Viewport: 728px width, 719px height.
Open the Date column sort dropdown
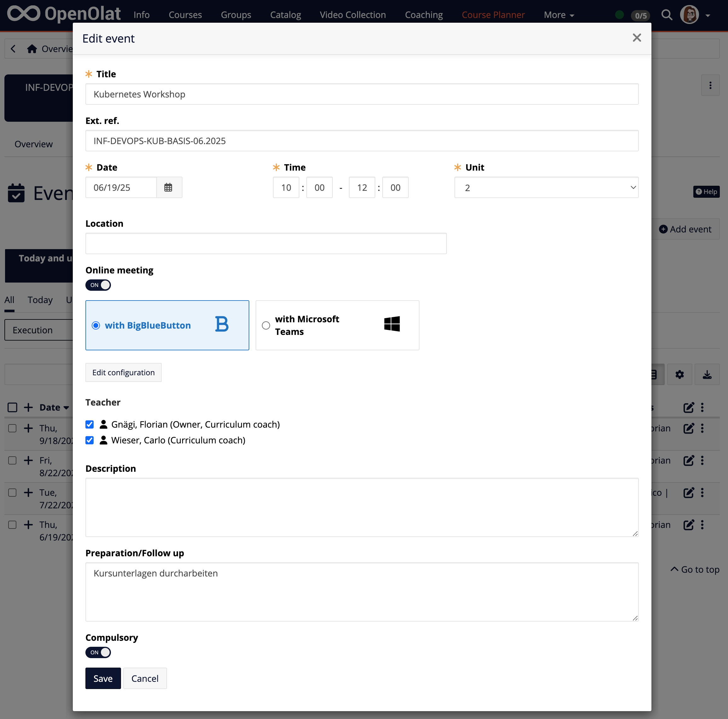coord(66,407)
